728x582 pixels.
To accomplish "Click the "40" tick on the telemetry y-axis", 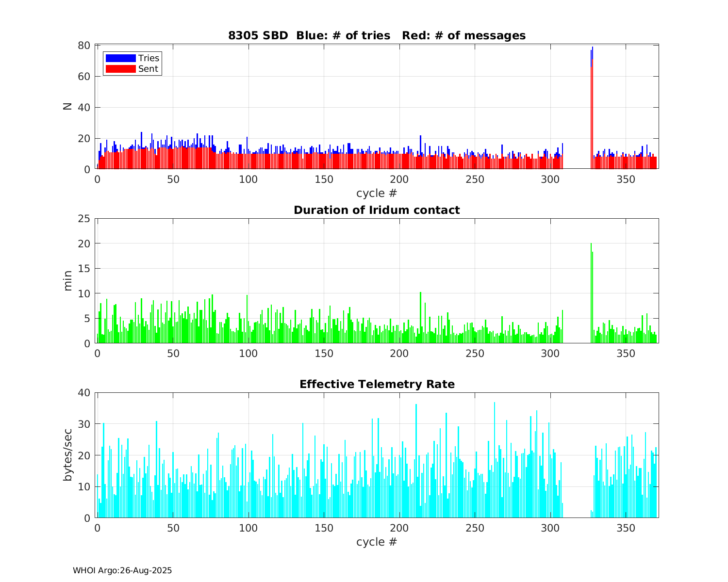I will coord(84,393).
